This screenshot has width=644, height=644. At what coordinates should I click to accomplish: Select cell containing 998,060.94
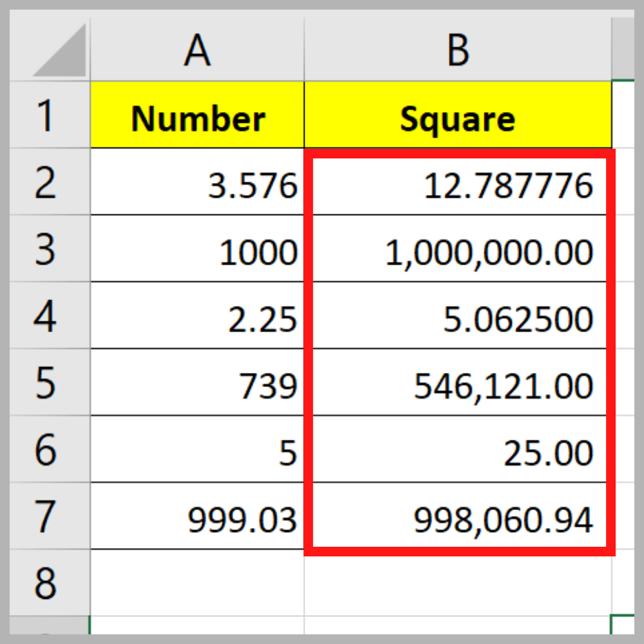pos(457,516)
